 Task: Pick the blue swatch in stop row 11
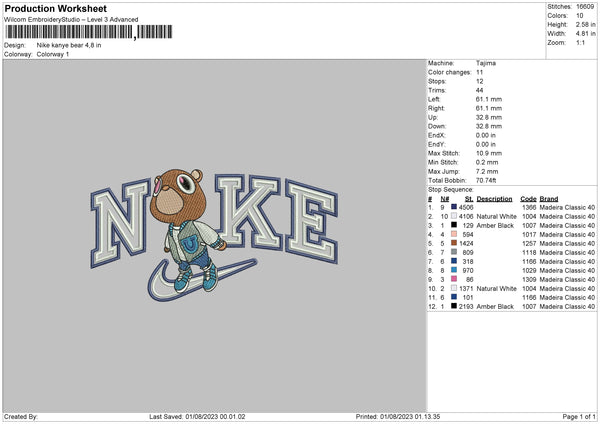point(454,297)
